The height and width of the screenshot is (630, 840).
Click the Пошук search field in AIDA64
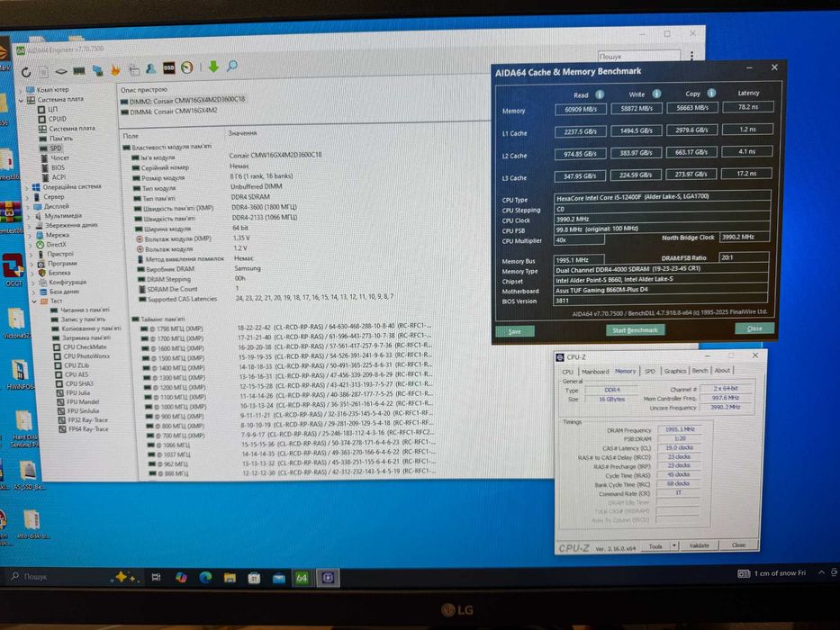click(x=638, y=56)
